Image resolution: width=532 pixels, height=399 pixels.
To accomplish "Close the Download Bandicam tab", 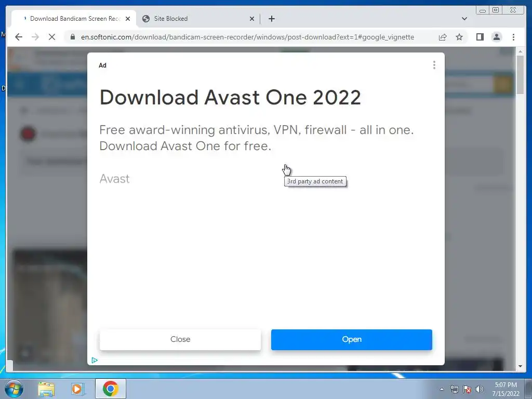I will pos(128,19).
